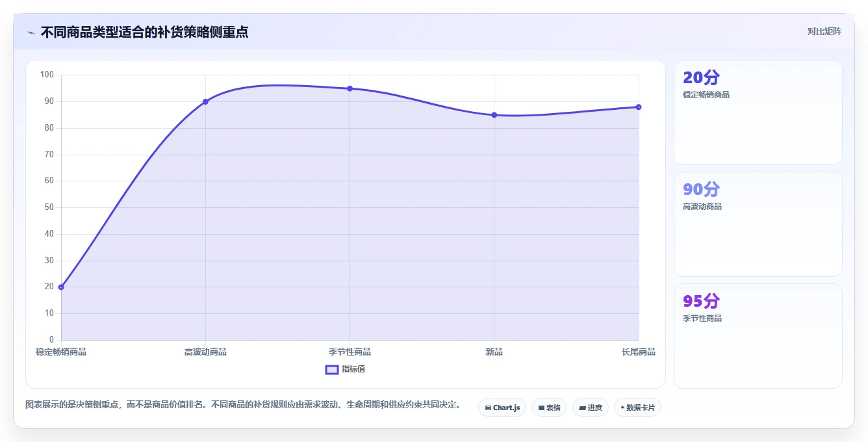Click the x-axis label 稳定畅销商品
This screenshot has width=868, height=442.
point(61,352)
